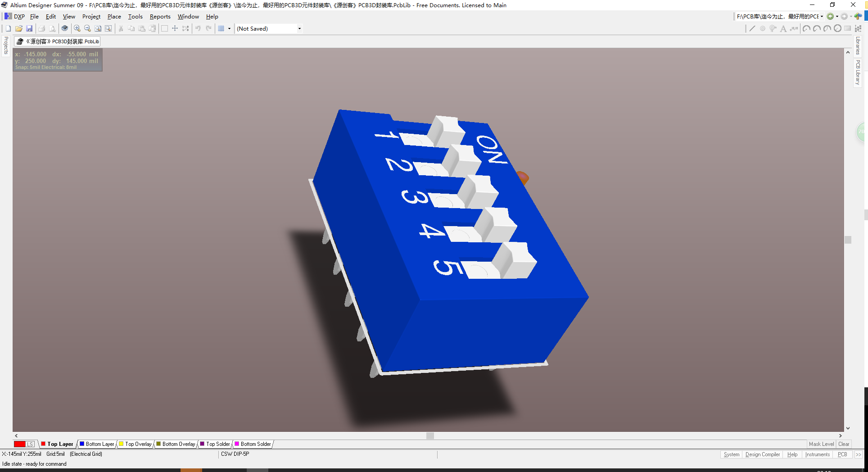Open the Help menu

point(212,17)
